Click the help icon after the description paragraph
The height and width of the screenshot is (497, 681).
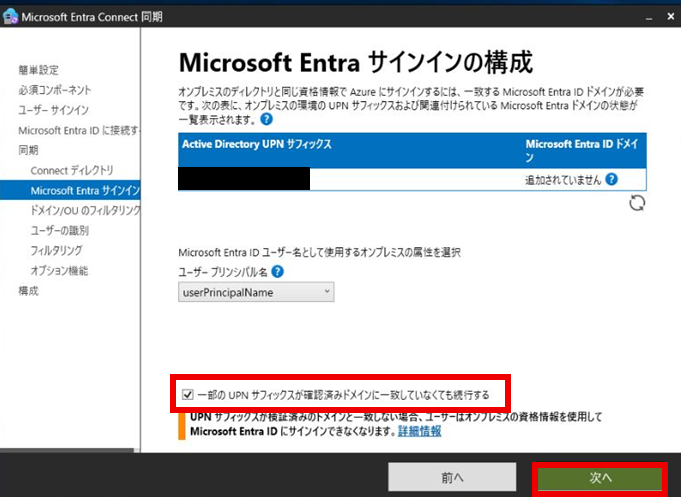(266, 119)
